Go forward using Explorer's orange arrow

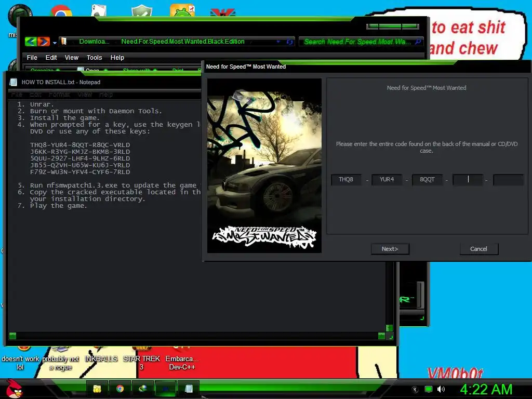[x=44, y=42]
